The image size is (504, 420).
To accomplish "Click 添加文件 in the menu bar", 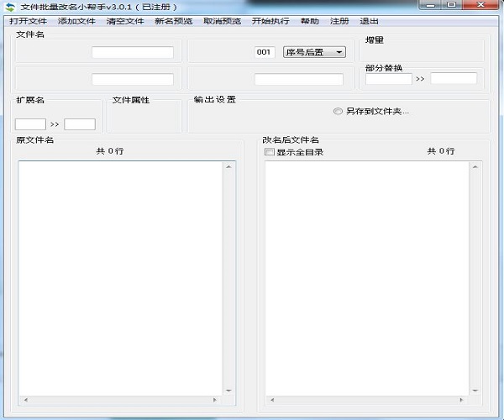I will click(76, 21).
